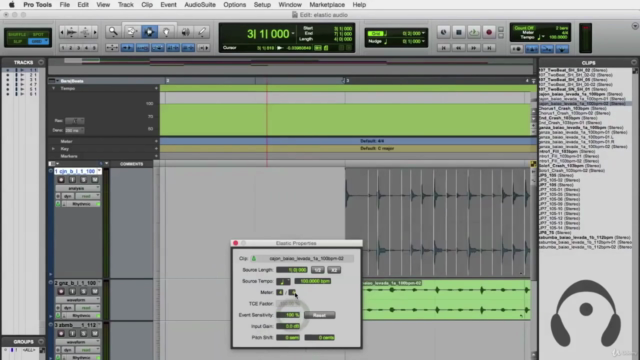
Task: Click Return to Zero transport button
Action: click(x=444, y=48)
